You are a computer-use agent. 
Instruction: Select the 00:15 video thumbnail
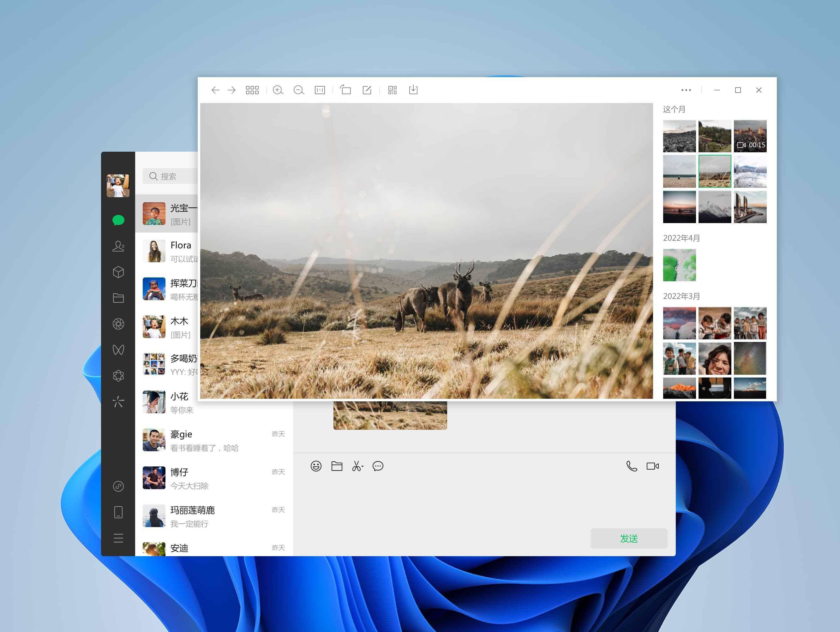pyautogui.click(x=750, y=137)
